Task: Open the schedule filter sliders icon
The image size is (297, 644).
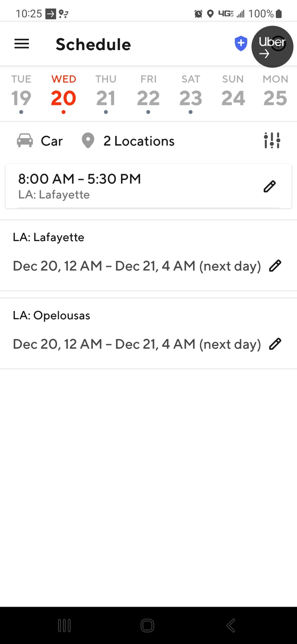Action: click(x=272, y=141)
